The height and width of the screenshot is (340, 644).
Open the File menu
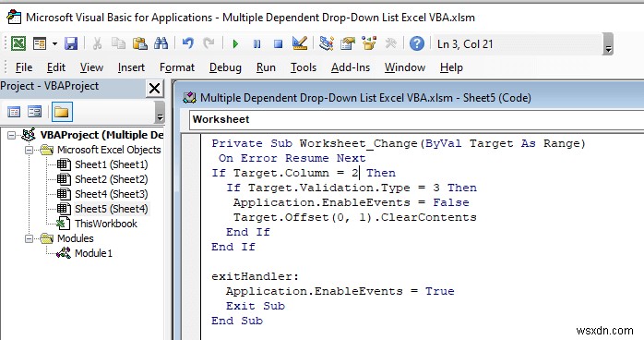[x=24, y=67]
